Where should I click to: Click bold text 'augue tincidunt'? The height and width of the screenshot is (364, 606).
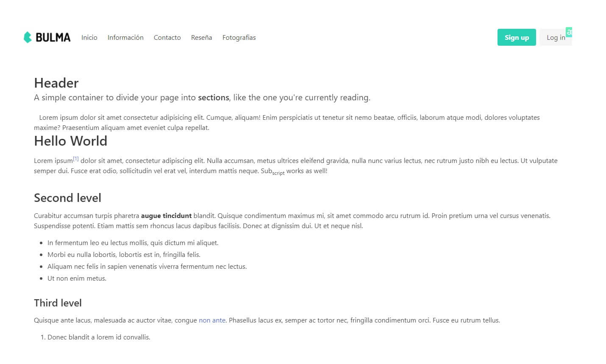[166, 216]
